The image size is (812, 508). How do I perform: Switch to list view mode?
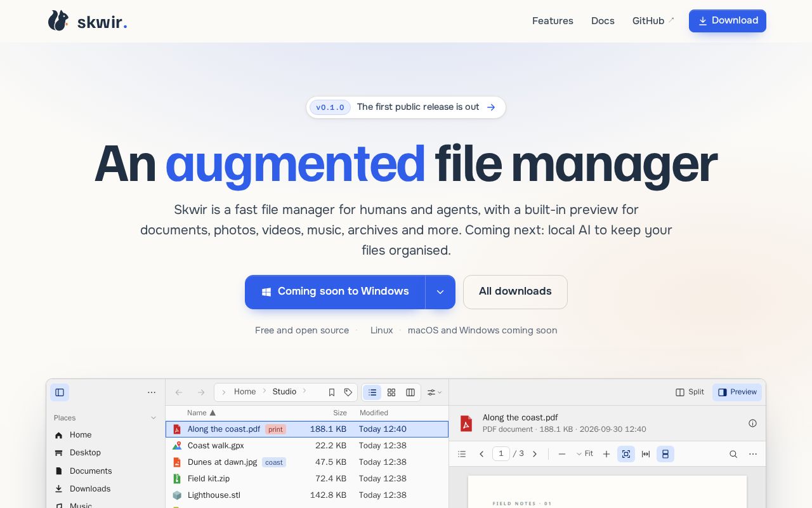point(372,392)
